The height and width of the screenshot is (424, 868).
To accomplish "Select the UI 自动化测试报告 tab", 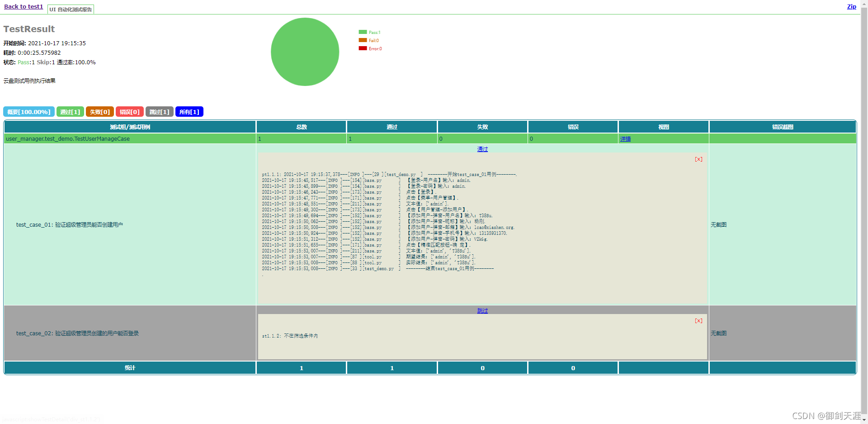I will 71,10.
